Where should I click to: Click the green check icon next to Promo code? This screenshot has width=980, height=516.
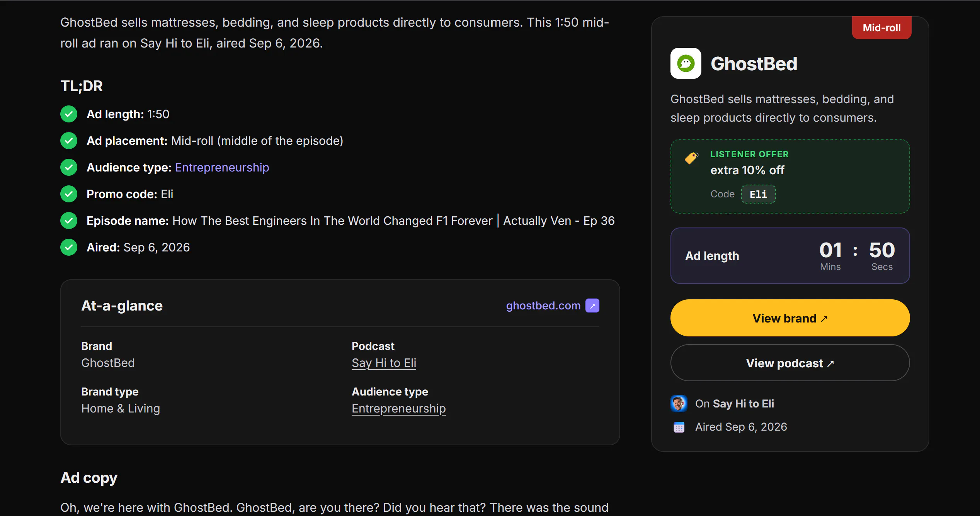coord(69,194)
